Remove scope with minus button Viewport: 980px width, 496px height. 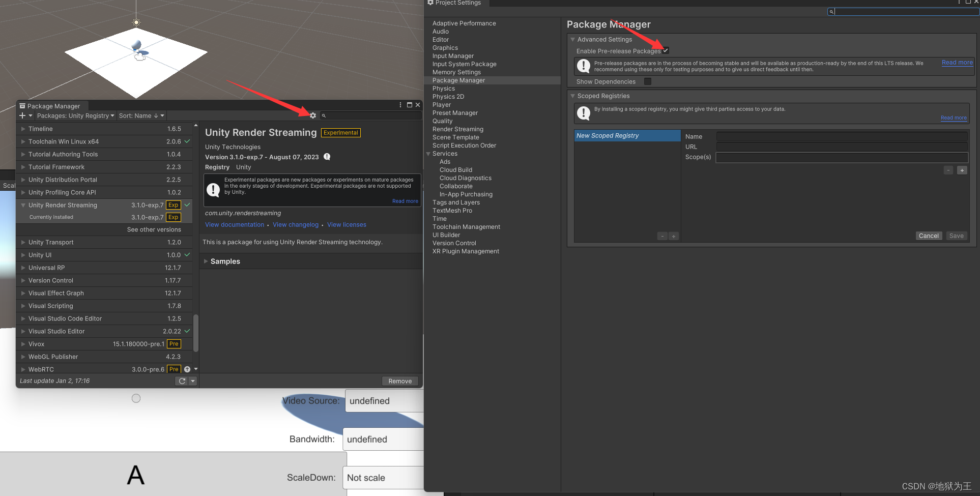948,170
